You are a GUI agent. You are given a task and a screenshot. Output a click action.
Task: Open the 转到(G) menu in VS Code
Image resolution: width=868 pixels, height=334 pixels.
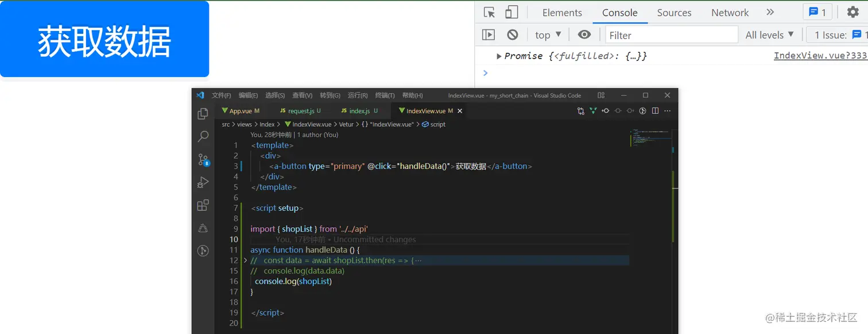click(x=330, y=95)
